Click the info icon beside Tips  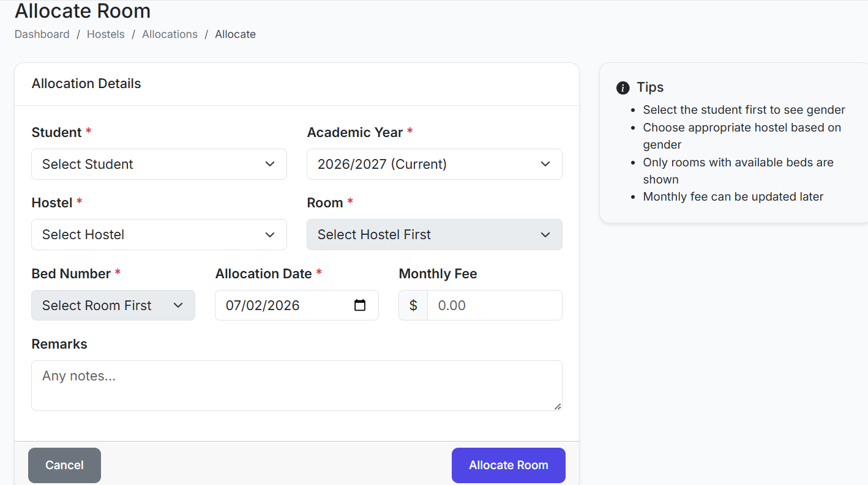tap(623, 87)
